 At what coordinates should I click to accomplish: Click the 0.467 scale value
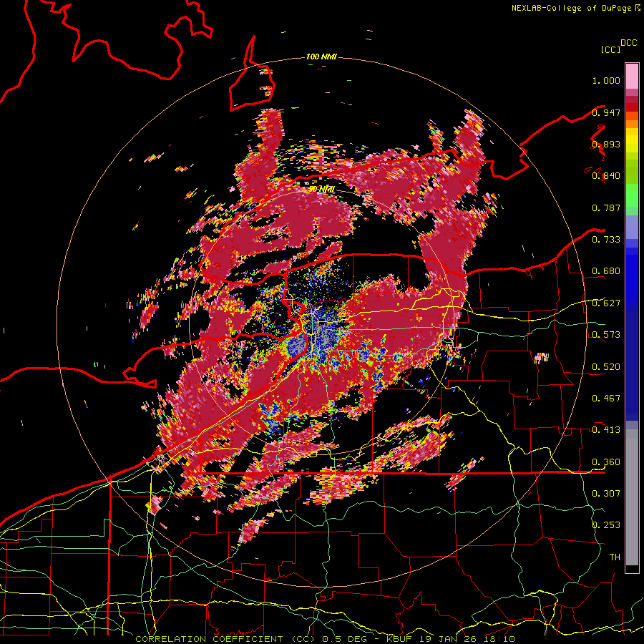(x=606, y=399)
